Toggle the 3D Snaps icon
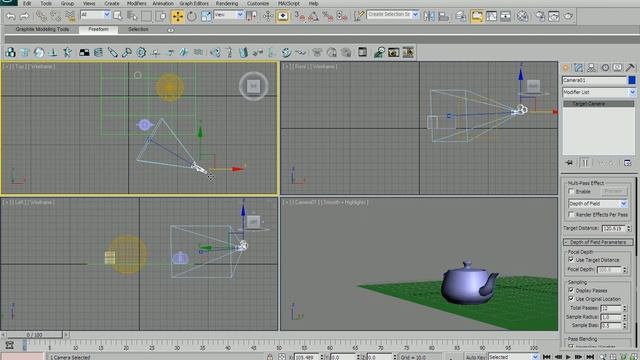Image resolution: width=640 pixels, height=360 pixels. point(300,16)
